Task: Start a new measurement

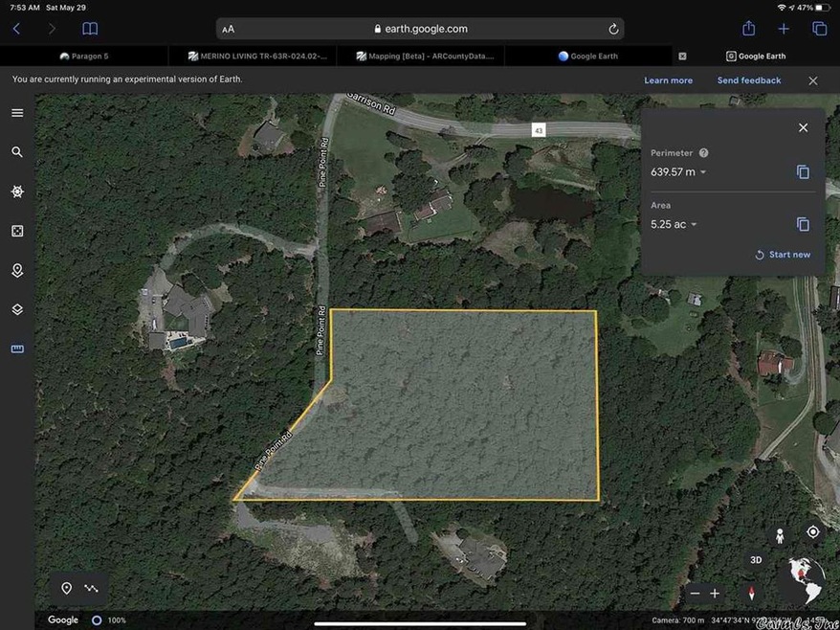Action: click(x=783, y=254)
